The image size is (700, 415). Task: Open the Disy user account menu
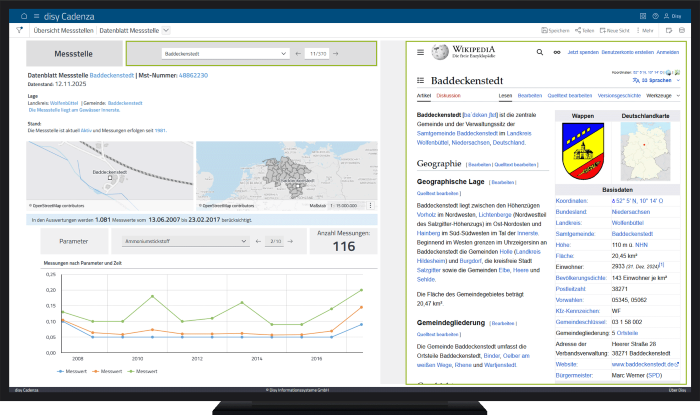tap(672, 16)
